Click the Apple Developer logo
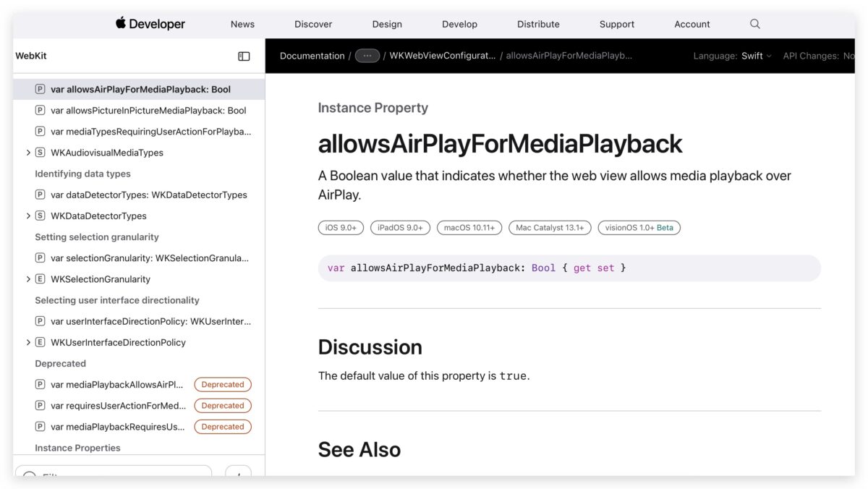The image size is (868, 489). coord(150,24)
